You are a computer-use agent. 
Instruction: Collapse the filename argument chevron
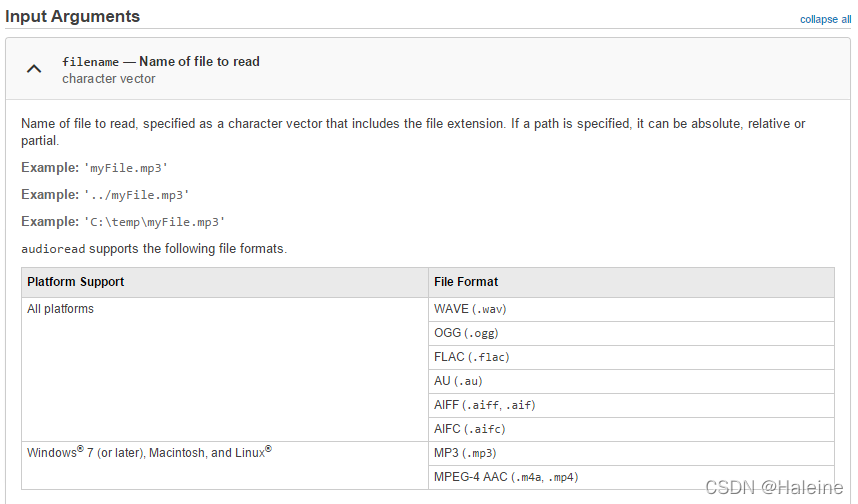(x=34, y=69)
